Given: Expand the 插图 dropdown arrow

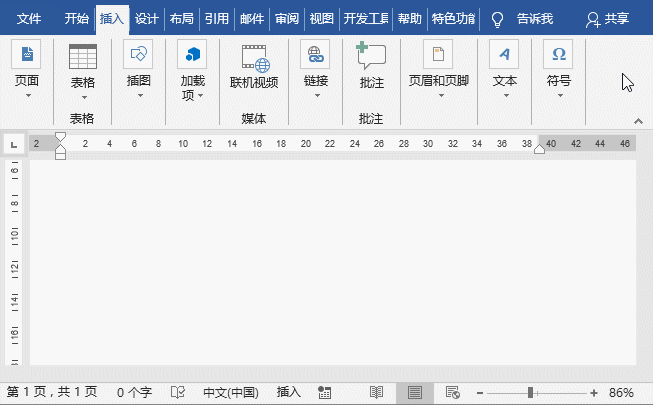Looking at the screenshot, I should [x=140, y=96].
